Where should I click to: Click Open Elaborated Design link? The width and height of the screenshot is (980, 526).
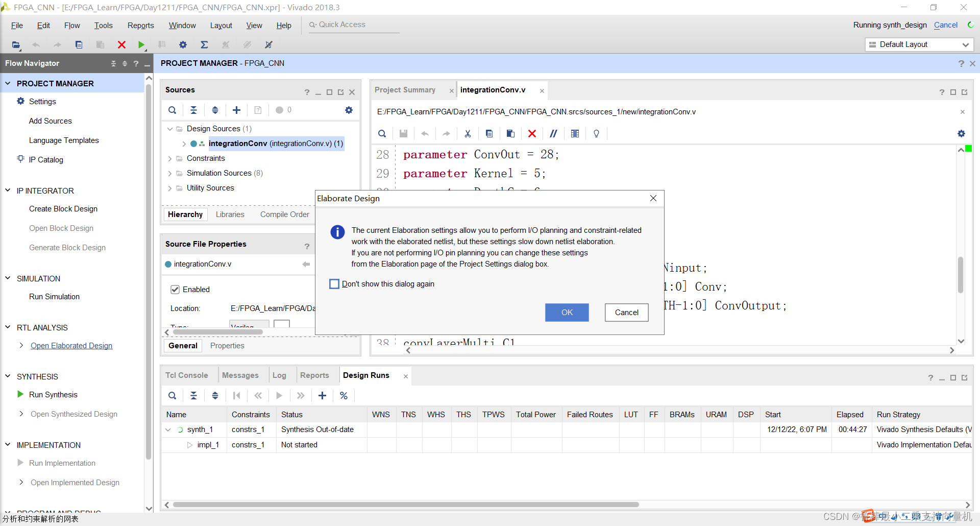[x=71, y=346]
